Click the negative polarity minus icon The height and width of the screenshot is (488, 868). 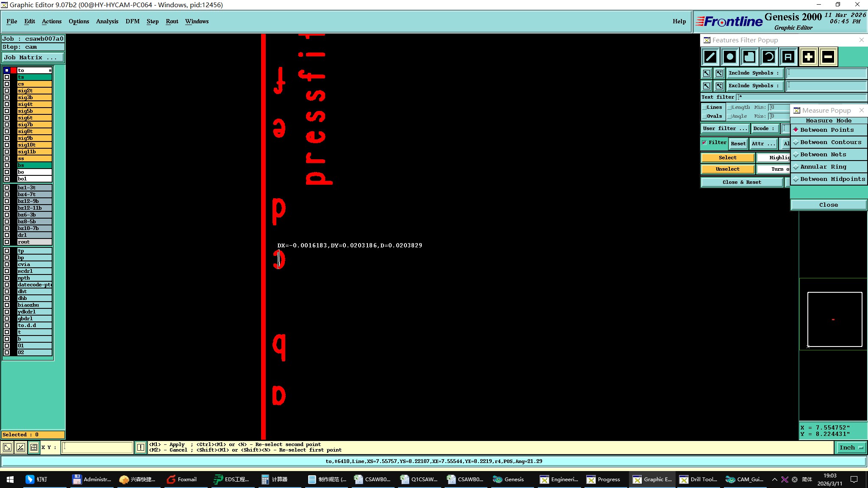click(x=828, y=57)
